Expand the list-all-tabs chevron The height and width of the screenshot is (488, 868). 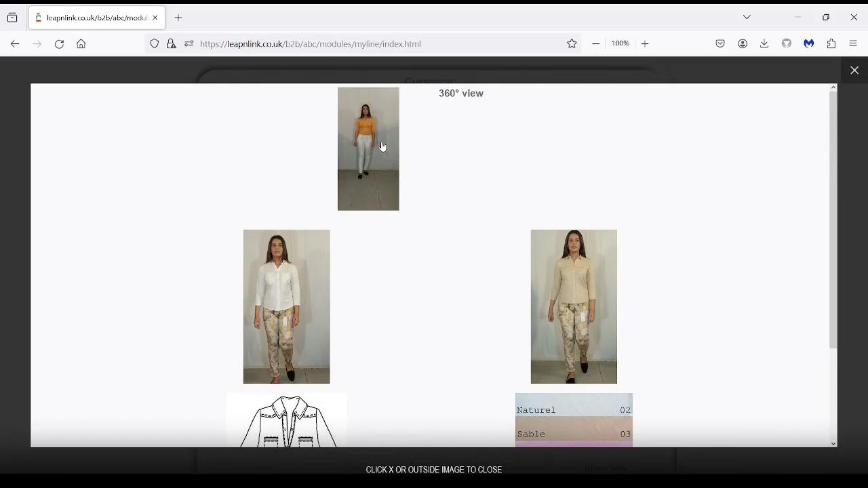click(x=747, y=17)
